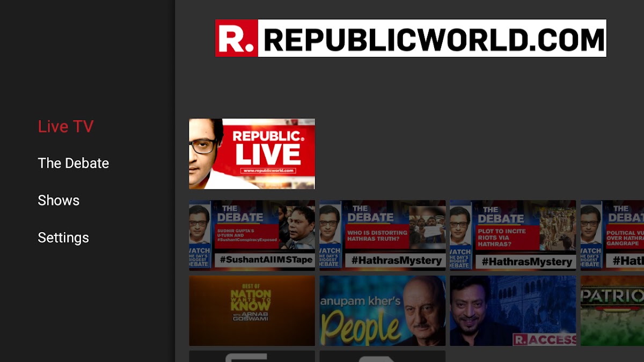Open Best of Nation Wants to Know show
The width and height of the screenshot is (644, 362).
click(x=252, y=311)
